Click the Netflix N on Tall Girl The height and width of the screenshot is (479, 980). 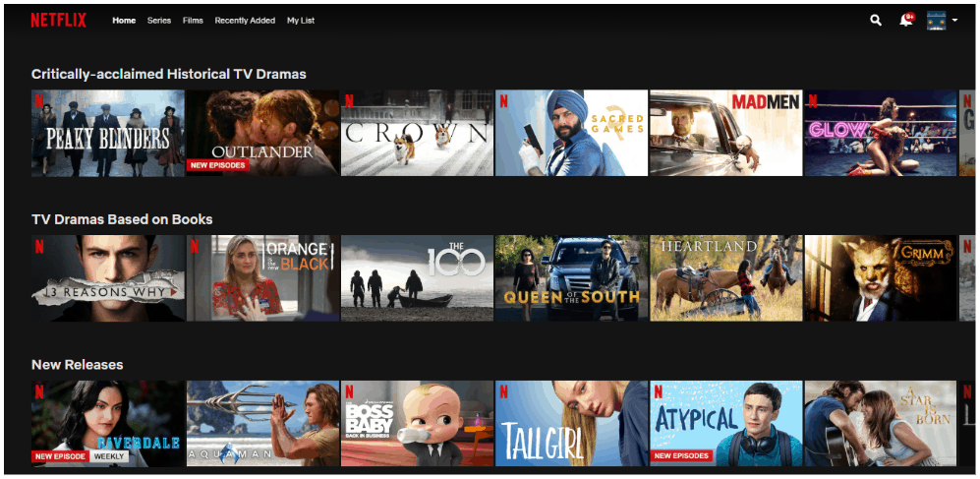[x=503, y=391]
